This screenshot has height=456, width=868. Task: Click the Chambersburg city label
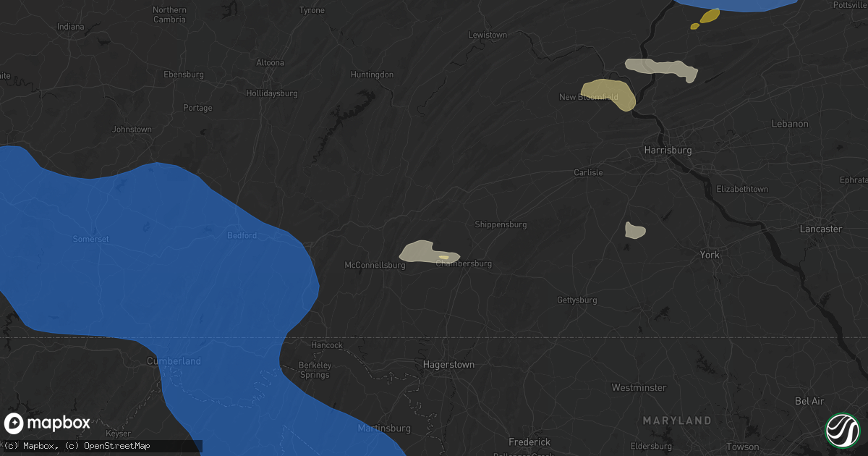[464, 263]
